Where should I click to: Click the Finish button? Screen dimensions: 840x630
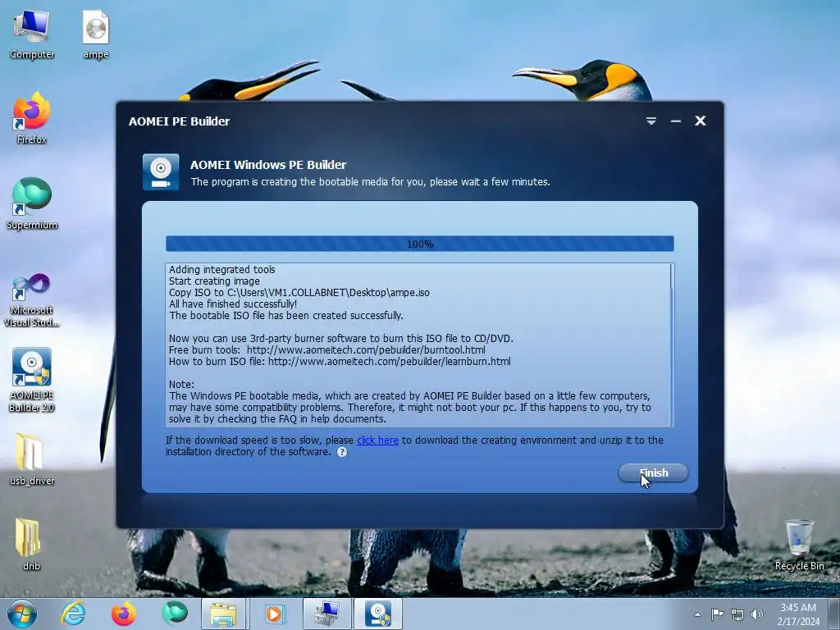pyautogui.click(x=653, y=473)
